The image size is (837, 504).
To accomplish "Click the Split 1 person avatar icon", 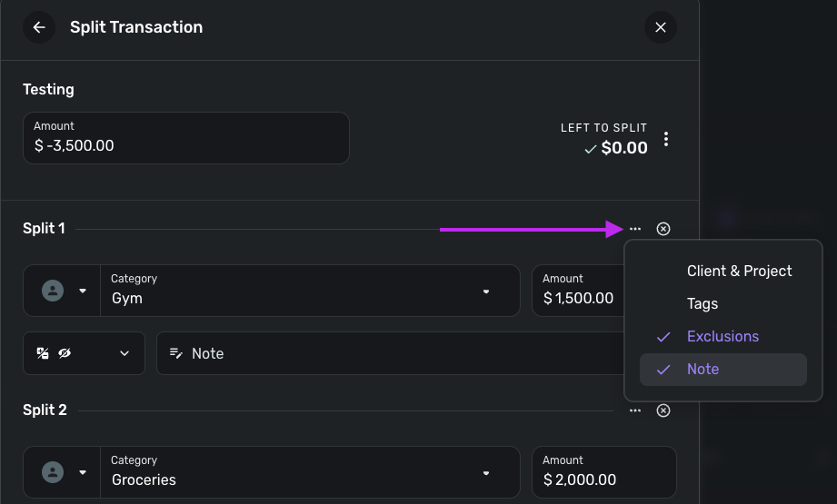I will click(54, 291).
